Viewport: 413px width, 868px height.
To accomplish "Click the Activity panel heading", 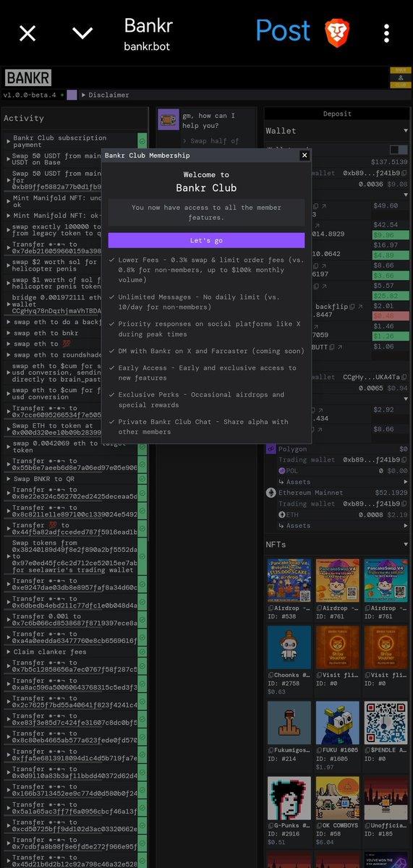I will [24, 118].
